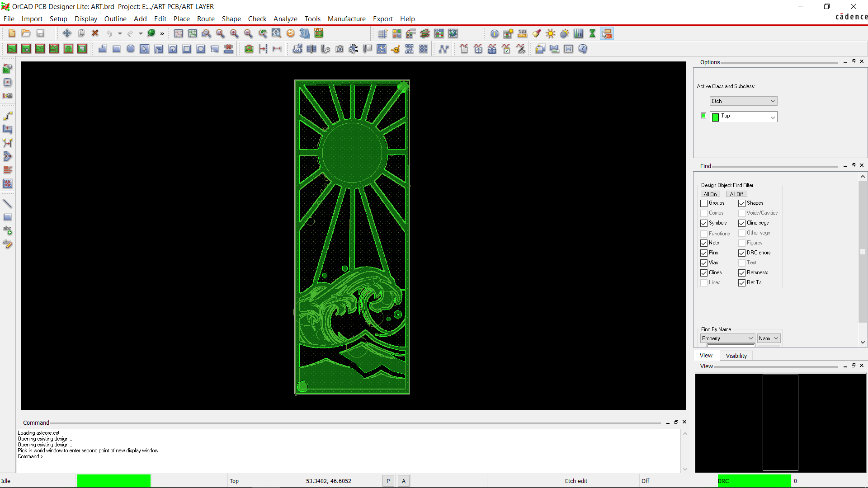The height and width of the screenshot is (488, 868).
Task: Toggle the Groups checkbox
Action: coord(704,203)
